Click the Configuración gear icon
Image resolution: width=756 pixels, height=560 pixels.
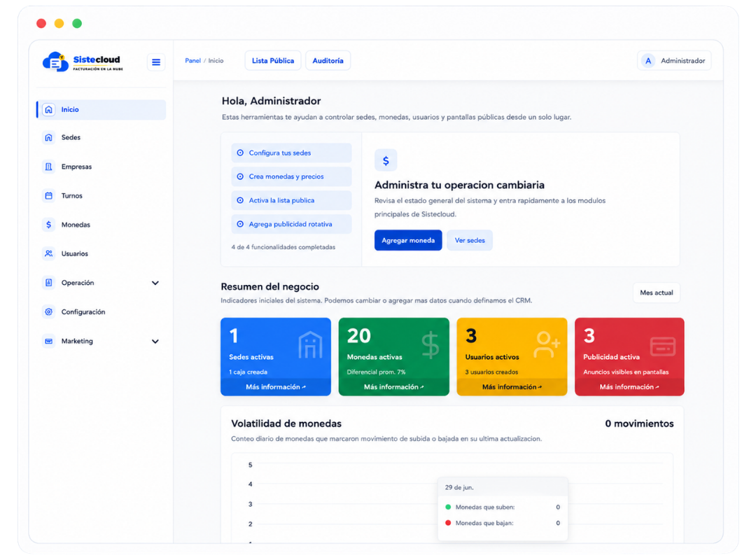tap(49, 312)
